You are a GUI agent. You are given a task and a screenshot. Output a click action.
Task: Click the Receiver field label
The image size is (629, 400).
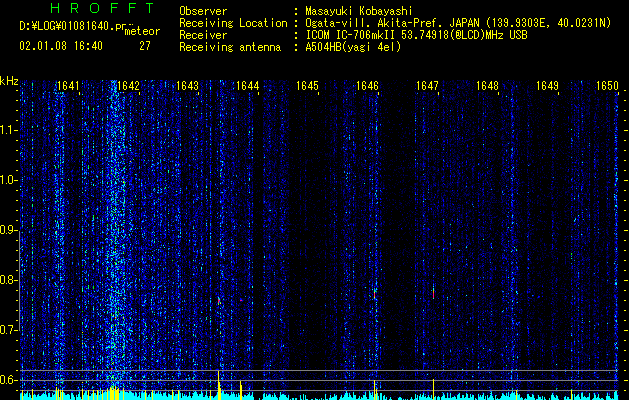pyautogui.click(x=203, y=35)
